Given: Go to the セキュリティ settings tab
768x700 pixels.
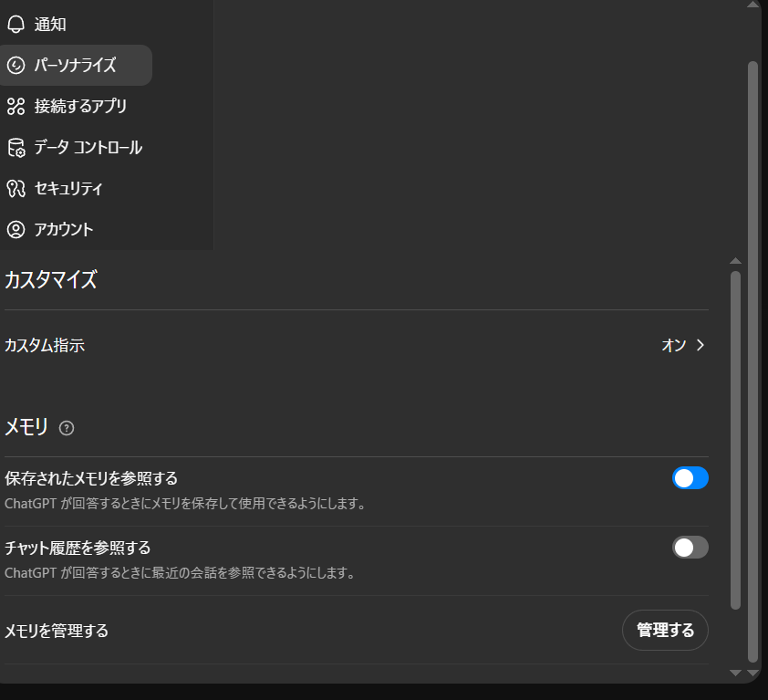Looking at the screenshot, I should pyautogui.click(x=76, y=188).
